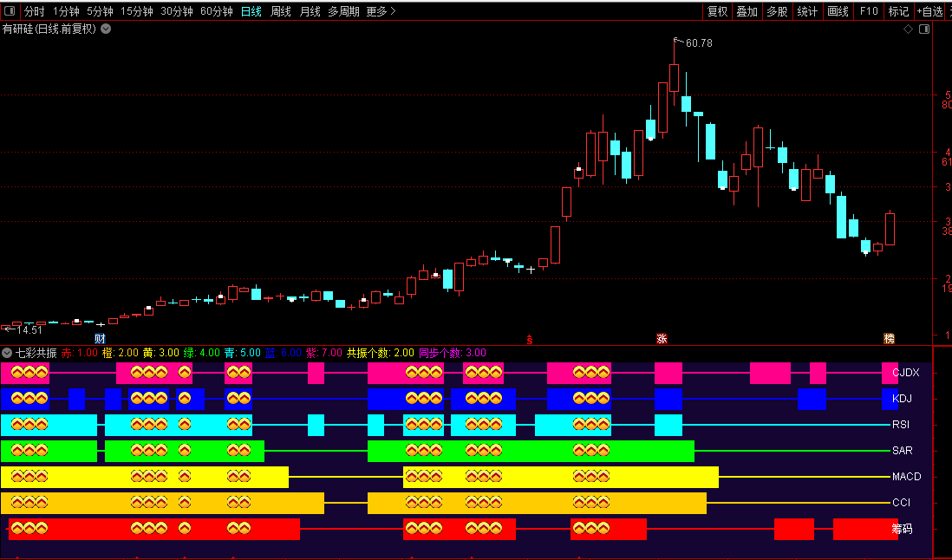Click the 赤: 1.00 value

click(x=79, y=353)
